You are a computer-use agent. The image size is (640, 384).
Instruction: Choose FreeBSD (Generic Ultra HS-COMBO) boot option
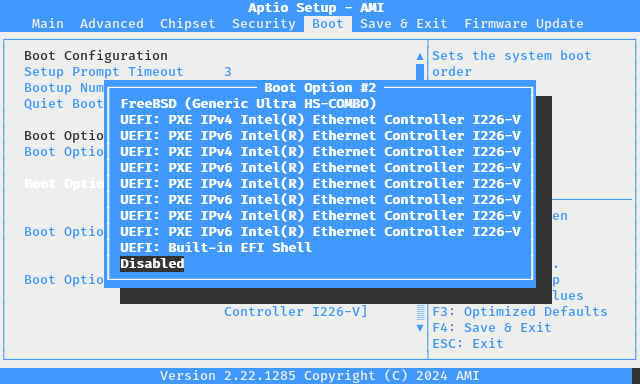click(248, 104)
